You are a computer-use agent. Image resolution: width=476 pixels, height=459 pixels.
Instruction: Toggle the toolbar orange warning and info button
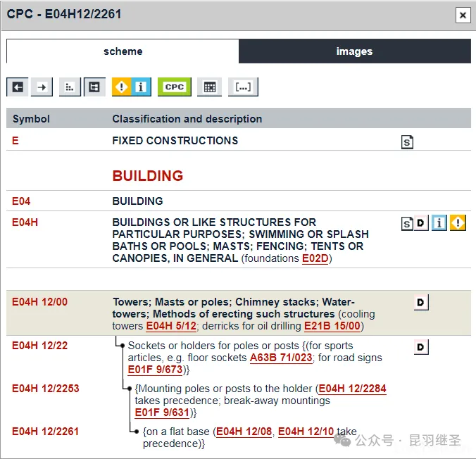click(131, 87)
